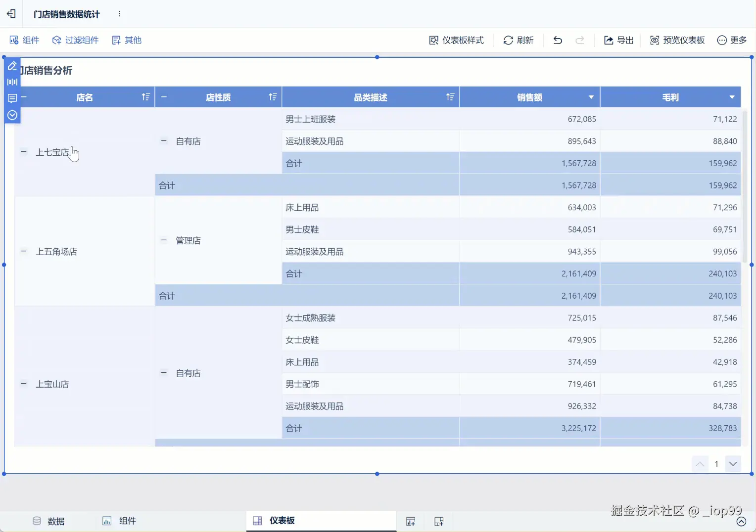This screenshot has width=756, height=532.
Task: Click the 刷新 button
Action: click(x=519, y=40)
